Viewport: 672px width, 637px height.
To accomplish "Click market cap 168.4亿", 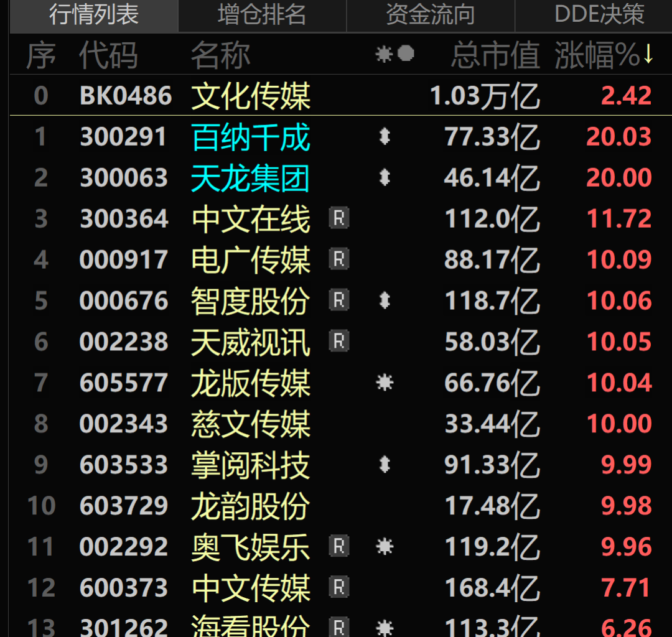I will pyautogui.click(x=492, y=587).
